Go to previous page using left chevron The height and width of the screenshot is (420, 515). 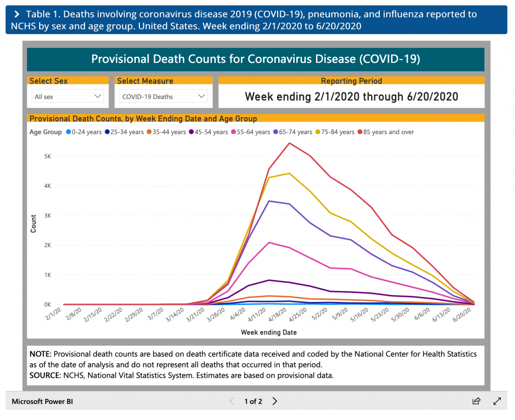[232, 401]
